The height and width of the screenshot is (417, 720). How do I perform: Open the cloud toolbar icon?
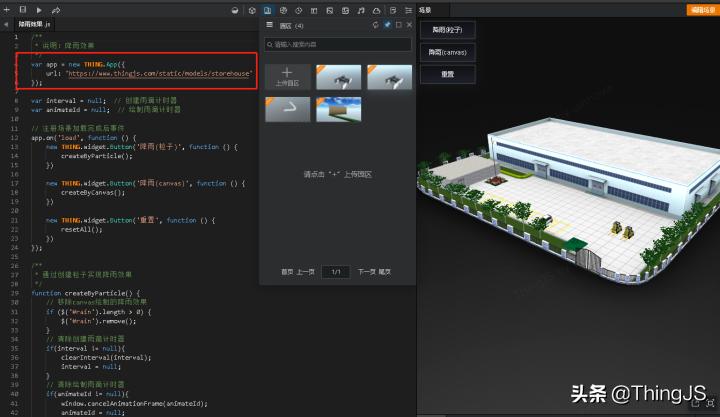pos(377,10)
